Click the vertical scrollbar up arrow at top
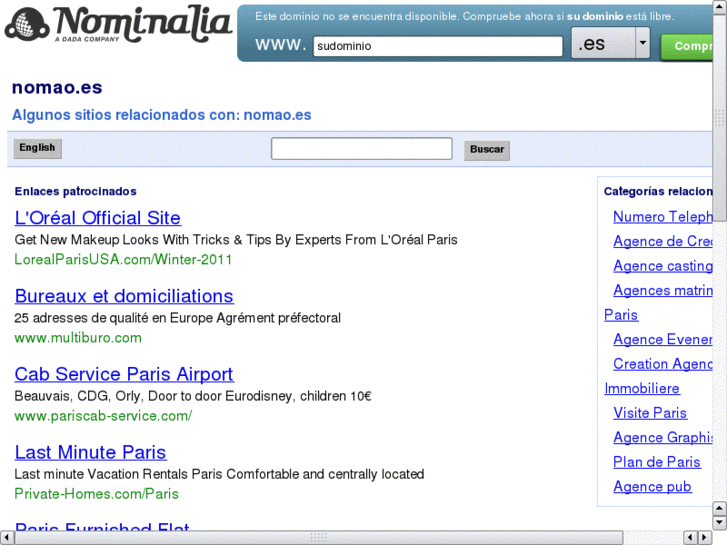The height and width of the screenshot is (545, 727). 720,8
